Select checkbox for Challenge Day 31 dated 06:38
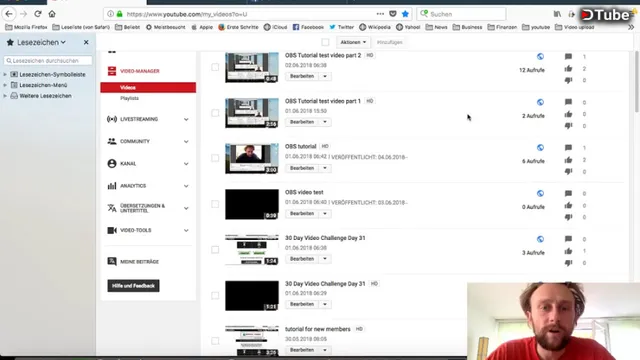This screenshot has height=360, width=640. click(x=215, y=249)
